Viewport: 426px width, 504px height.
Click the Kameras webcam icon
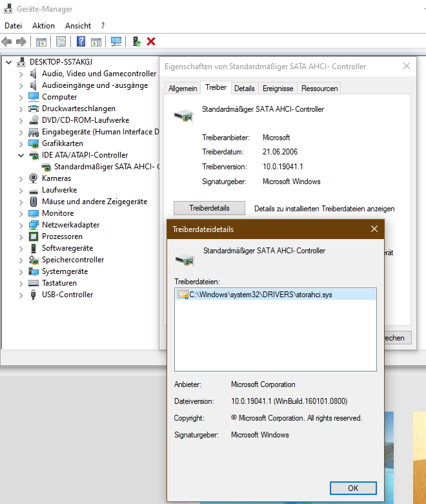click(34, 178)
